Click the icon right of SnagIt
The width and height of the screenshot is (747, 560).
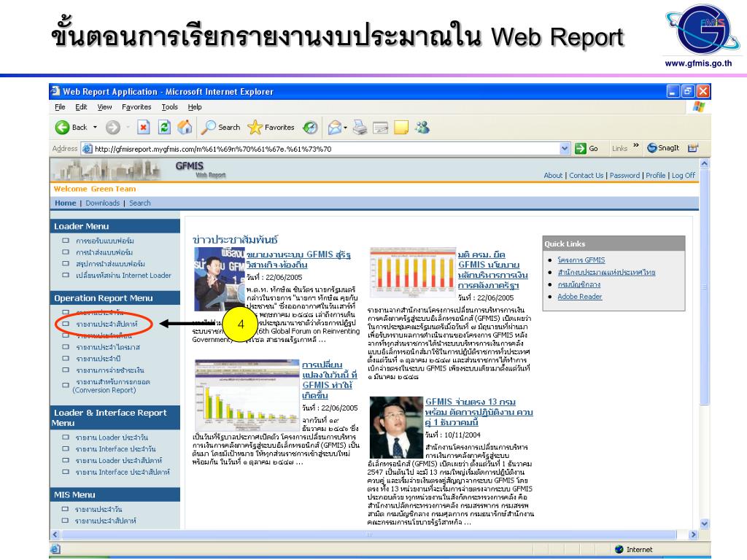pos(693,148)
